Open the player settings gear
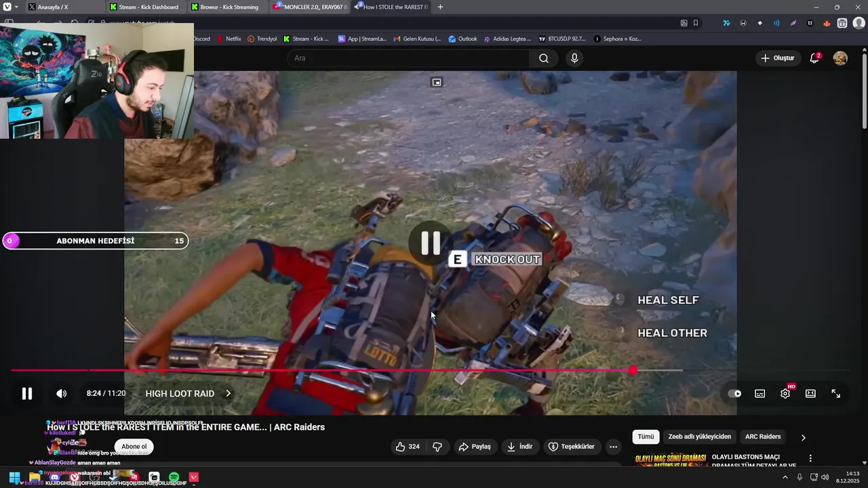 coord(785,393)
